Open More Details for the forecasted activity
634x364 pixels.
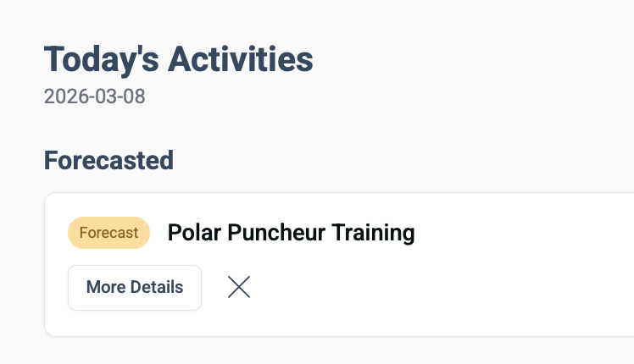[x=135, y=288]
